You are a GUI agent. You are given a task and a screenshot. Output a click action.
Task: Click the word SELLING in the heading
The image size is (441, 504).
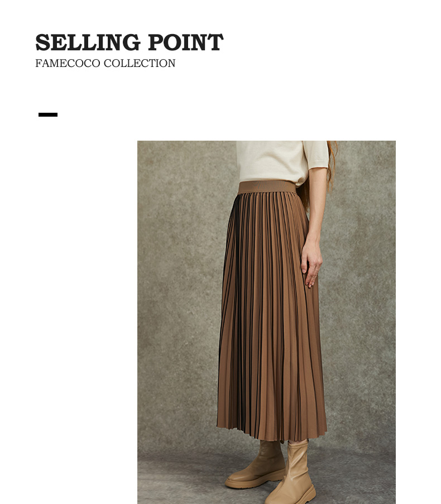88,42
